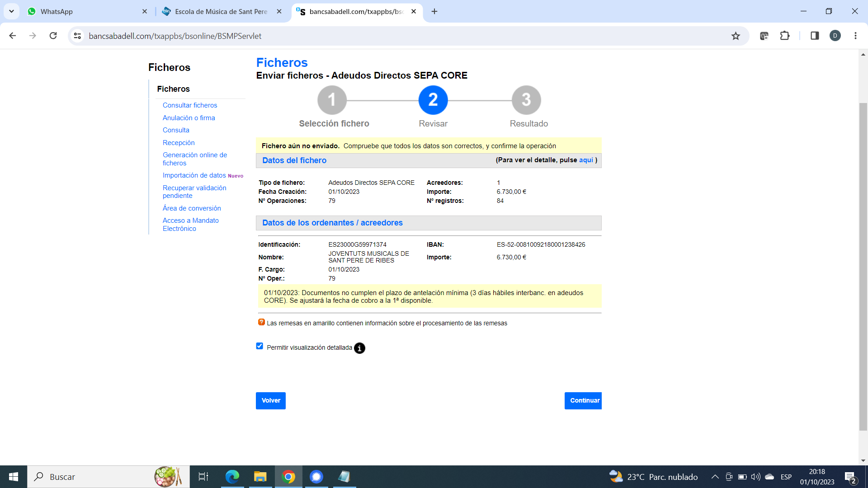The width and height of the screenshot is (868, 488).
Task: Go forward in browser history
Action: pyautogui.click(x=33, y=36)
